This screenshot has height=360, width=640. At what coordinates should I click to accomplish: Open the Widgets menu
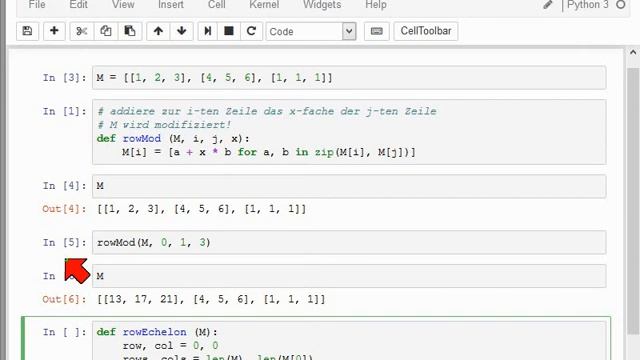pyautogui.click(x=322, y=5)
